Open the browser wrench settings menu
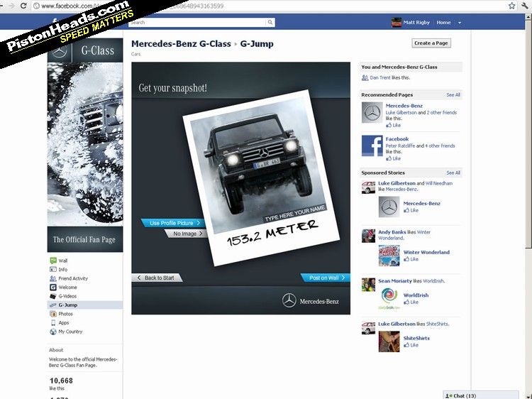Viewport: 532px width, 399px height. 526,6
